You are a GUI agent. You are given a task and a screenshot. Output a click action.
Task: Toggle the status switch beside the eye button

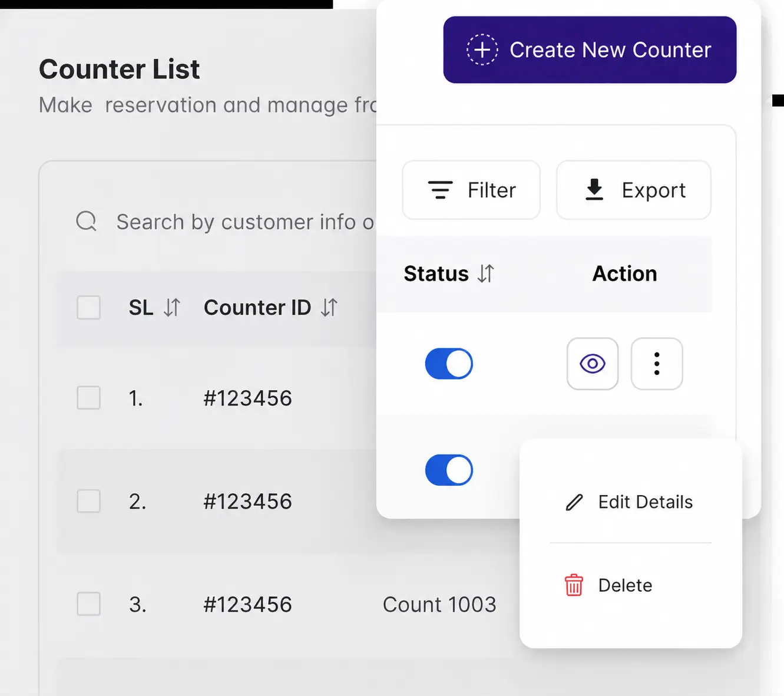tap(449, 364)
